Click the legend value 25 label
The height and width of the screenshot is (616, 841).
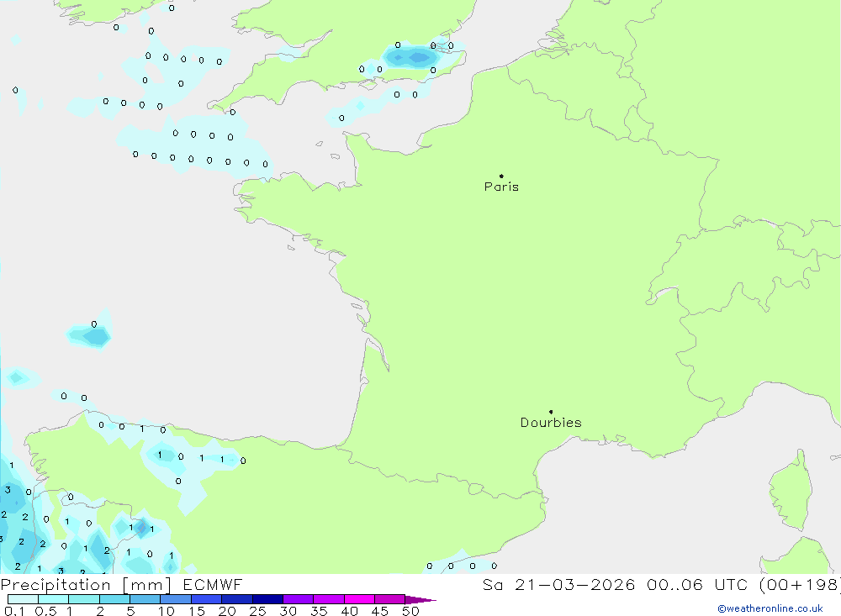click(257, 611)
